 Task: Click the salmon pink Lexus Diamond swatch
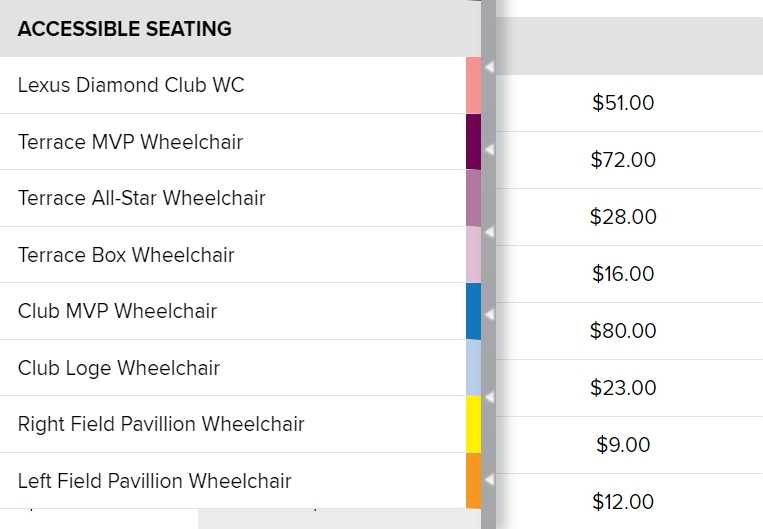473,85
